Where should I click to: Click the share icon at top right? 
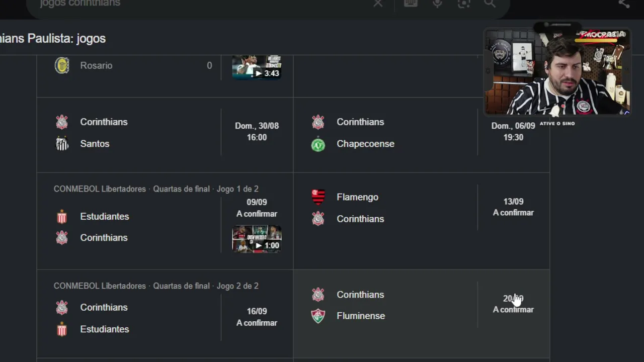coord(624,4)
